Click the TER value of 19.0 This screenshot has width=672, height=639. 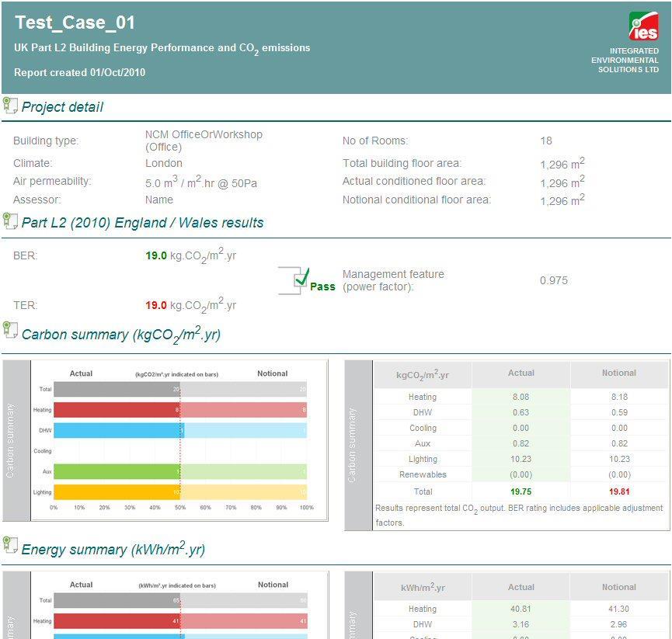[x=155, y=304]
